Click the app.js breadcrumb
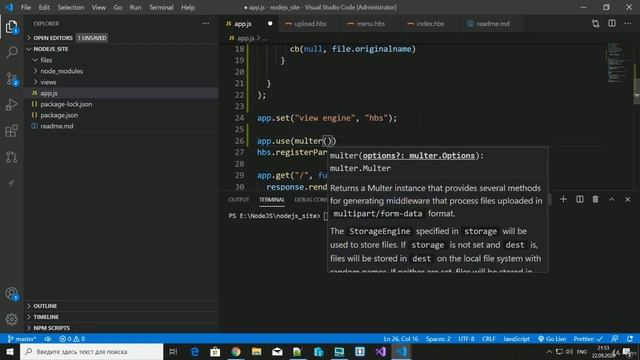640x360 pixels. click(245, 38)
